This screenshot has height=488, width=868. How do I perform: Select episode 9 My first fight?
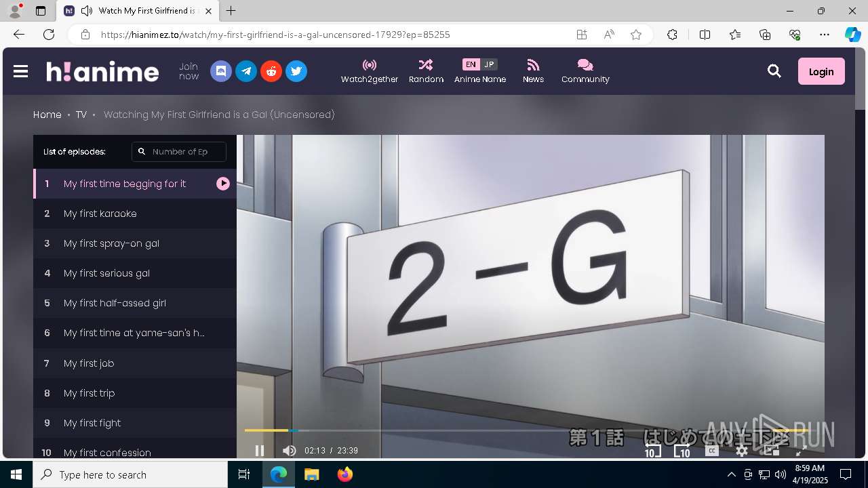135,423
